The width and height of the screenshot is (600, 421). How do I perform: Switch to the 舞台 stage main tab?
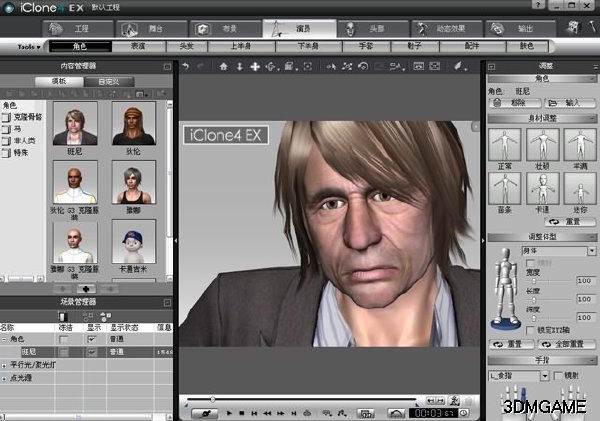tap(152, 29)
